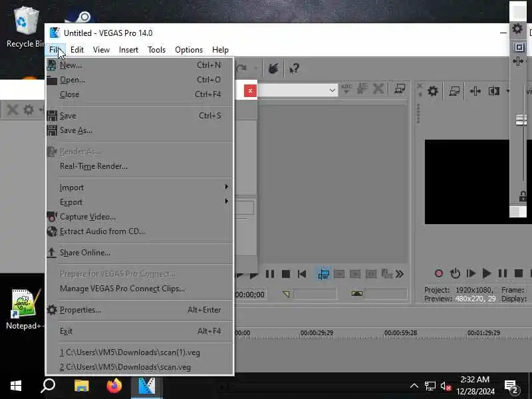Toggle split screen view icon in preview

[x=493, y=91]
